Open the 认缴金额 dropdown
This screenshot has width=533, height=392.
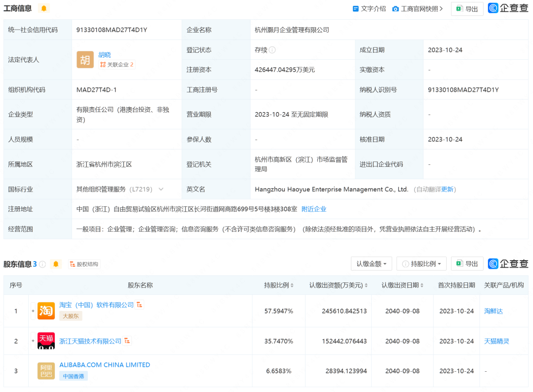tap(371, 264)
